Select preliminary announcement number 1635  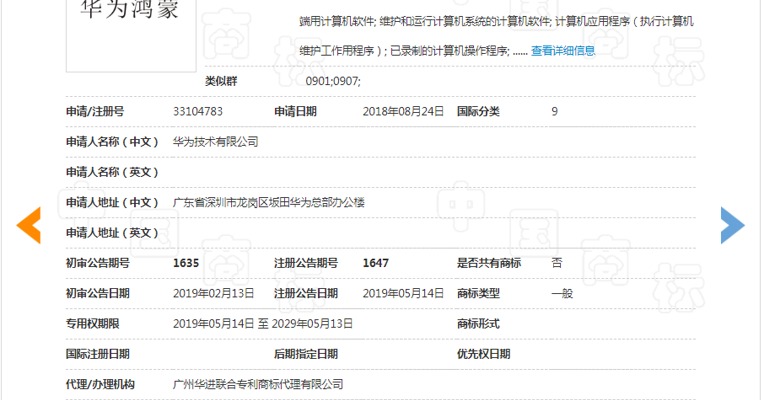(x=186, y=263)
